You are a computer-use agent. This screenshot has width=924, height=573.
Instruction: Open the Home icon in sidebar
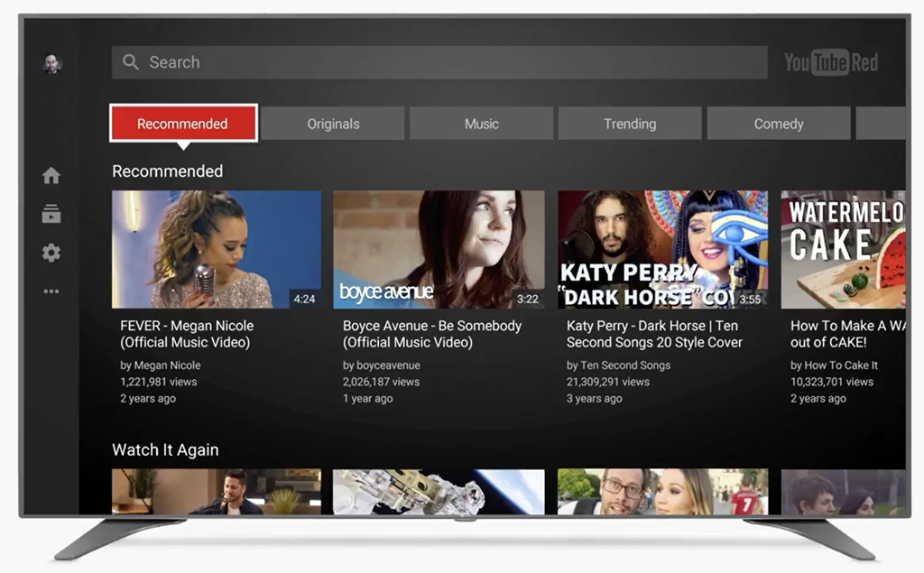click(51, 176)
